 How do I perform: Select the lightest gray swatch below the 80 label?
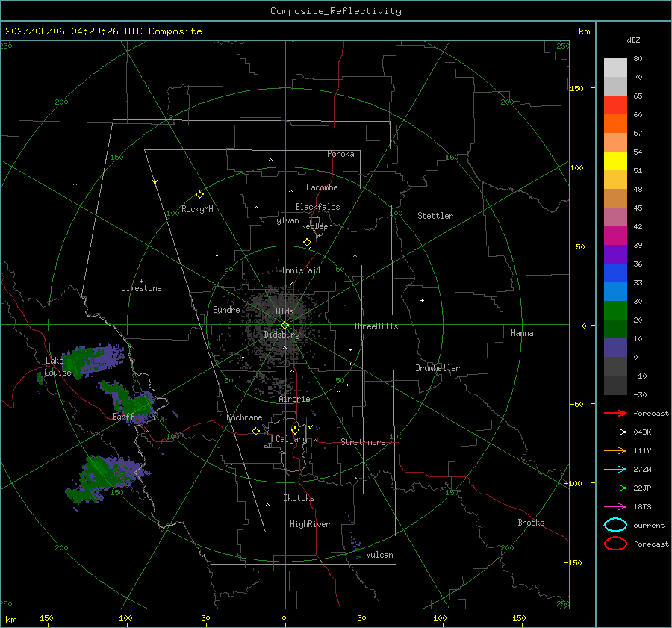click(615, 67)
